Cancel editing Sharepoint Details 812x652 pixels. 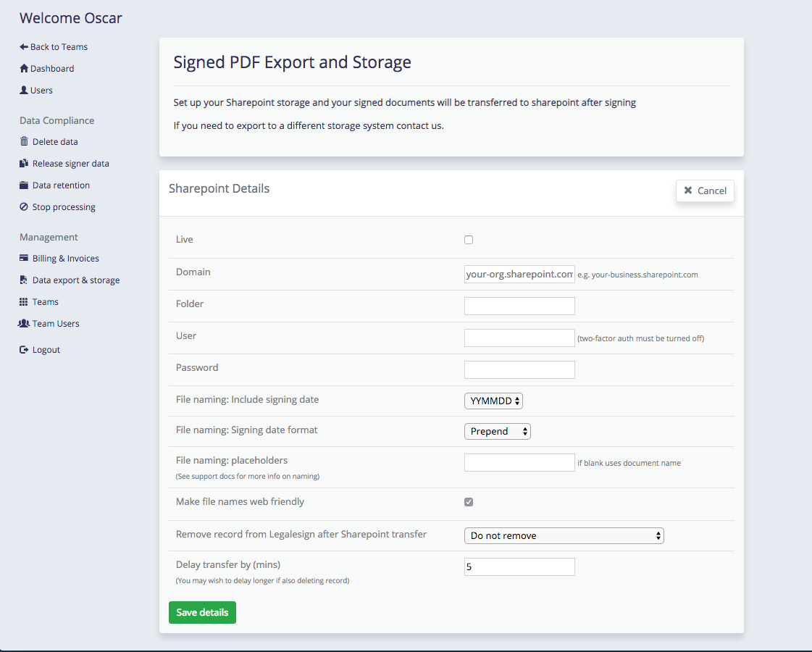coord(705,191)
